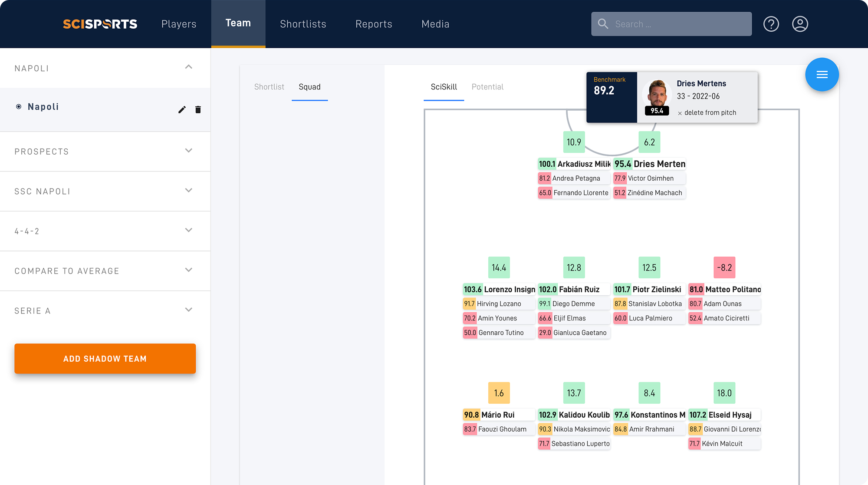The height and width of the screenshot is (485, 868).
Task: Select Eljif Elmas row
Action: click(574, 318)
